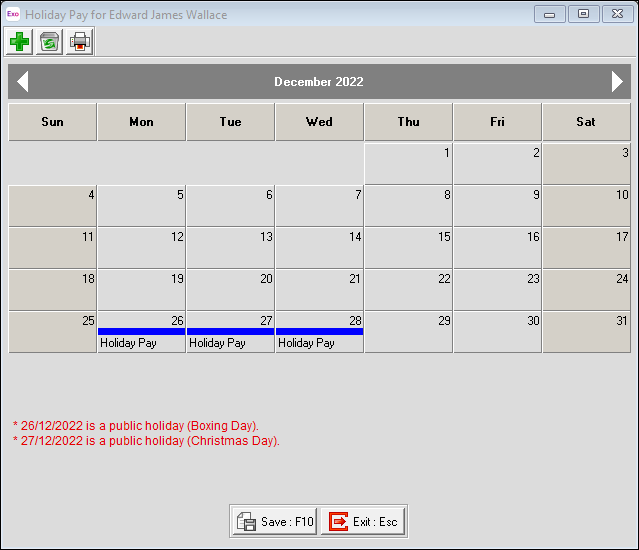The height and width of the screenshot is (550, 639).
Task: Select Sunday 25 in the calendar
Action: [52, 332]
